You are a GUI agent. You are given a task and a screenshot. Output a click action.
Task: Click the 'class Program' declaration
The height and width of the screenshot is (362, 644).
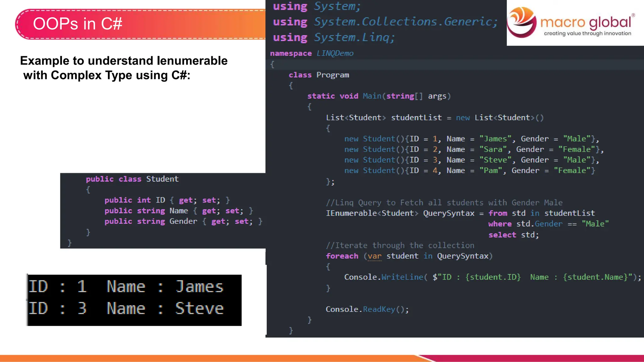click(x=319, y=75)
